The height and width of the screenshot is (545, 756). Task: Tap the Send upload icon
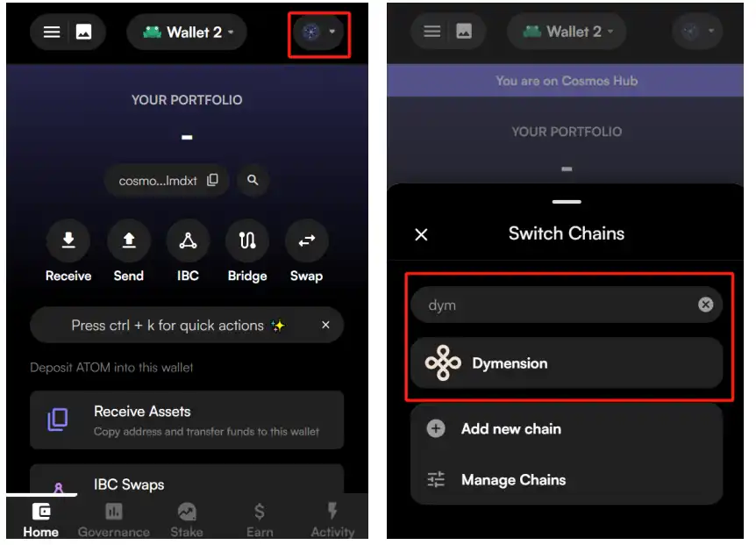coord(129,240)
